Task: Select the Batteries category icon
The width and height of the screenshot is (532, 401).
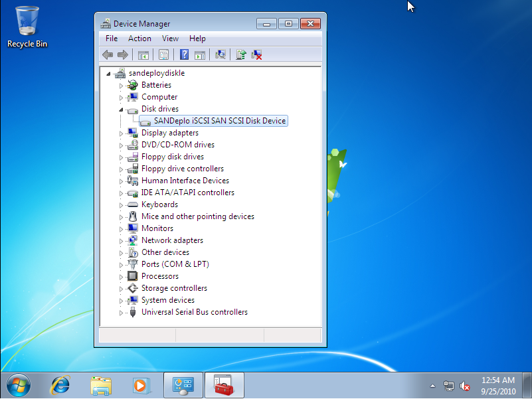Action: pos(133,85)
